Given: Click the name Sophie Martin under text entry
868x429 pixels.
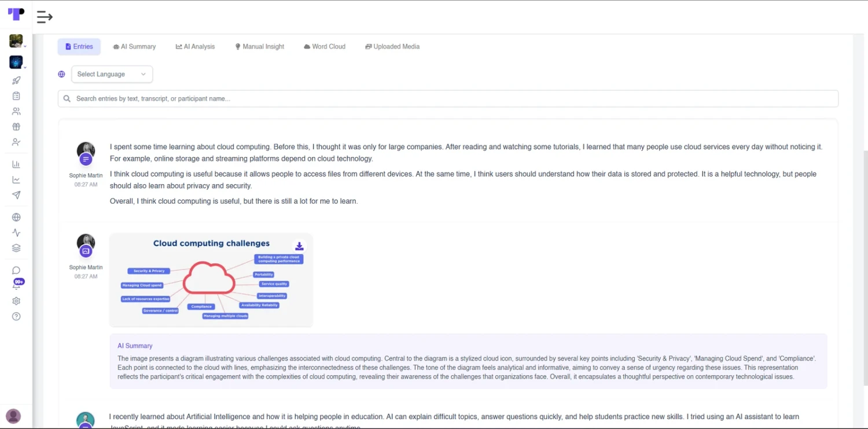Looking at the screenshot, I should point(86,175).
